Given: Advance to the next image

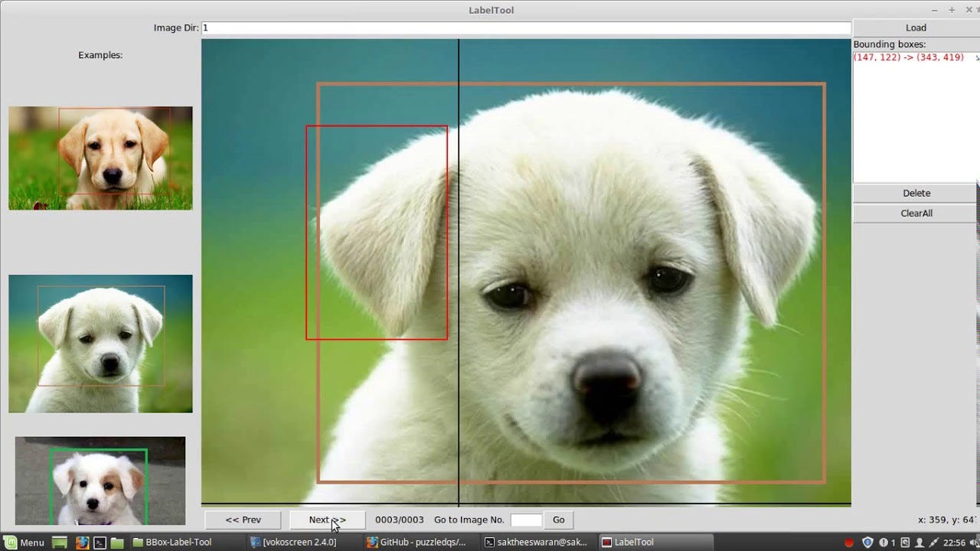Looking at the screenshot, I should point(327,520).
